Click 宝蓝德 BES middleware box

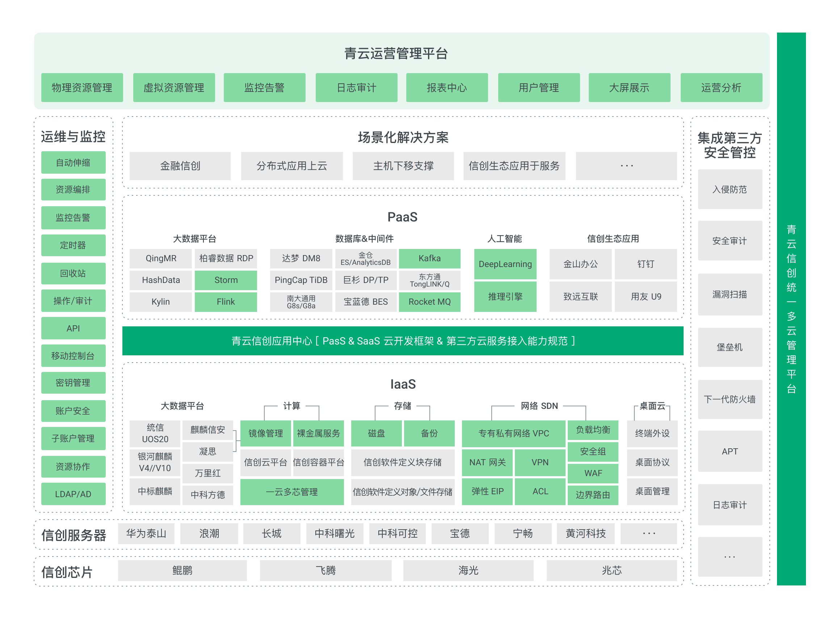tap(366, 301)
